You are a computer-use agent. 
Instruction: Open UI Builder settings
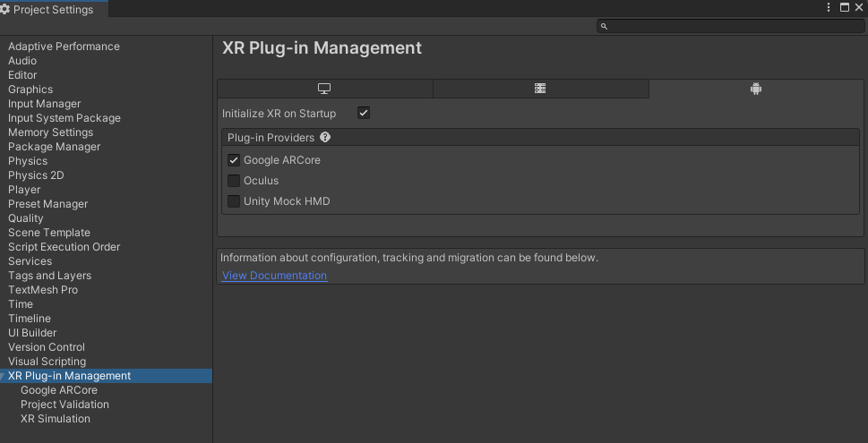tap(32, 334)
